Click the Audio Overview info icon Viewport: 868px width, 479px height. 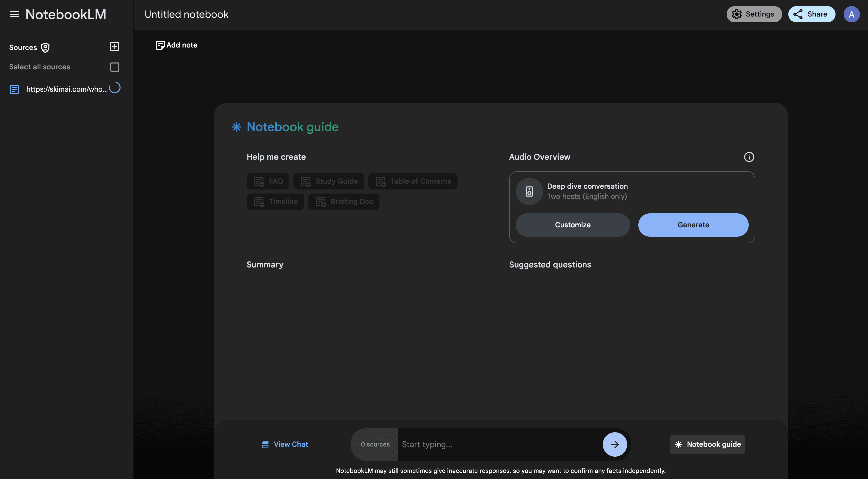tap(749, 157)
